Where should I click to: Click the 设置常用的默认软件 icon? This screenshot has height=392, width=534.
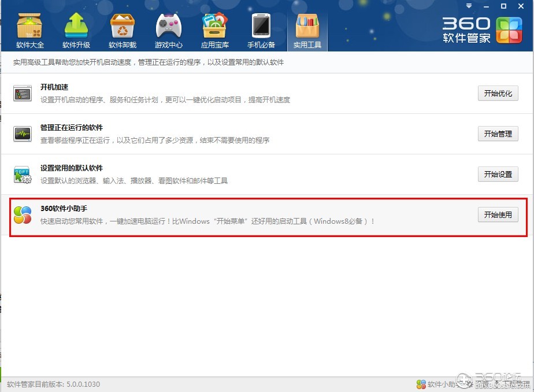[23, 174]
